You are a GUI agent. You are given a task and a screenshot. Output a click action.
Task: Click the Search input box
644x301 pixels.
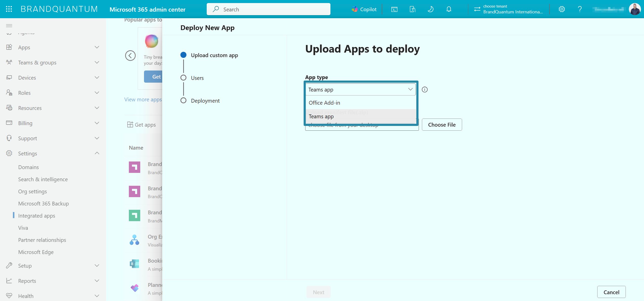click(268, 9)
